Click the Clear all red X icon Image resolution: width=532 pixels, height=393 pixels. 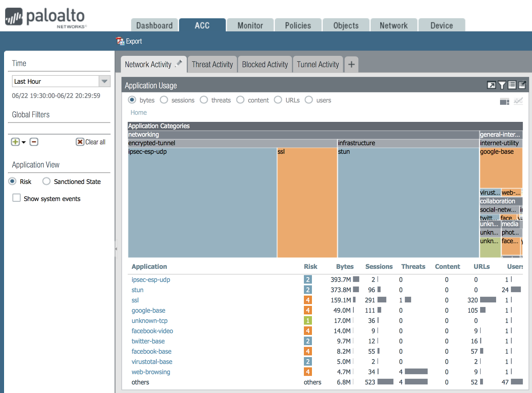80,142
